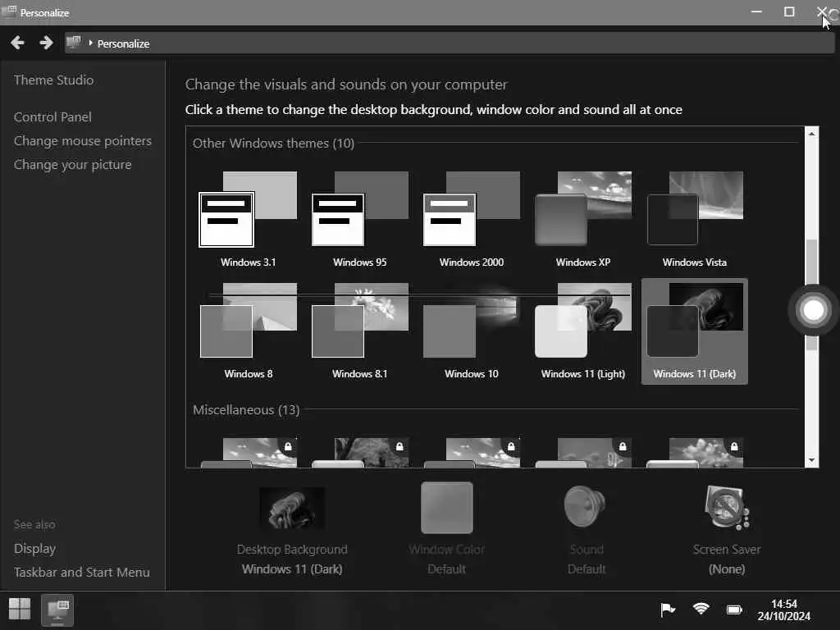Click the Other Windows themes (10) header
Image resolution: width=840 pixels, height=630 pixels.
pos(273,143)
